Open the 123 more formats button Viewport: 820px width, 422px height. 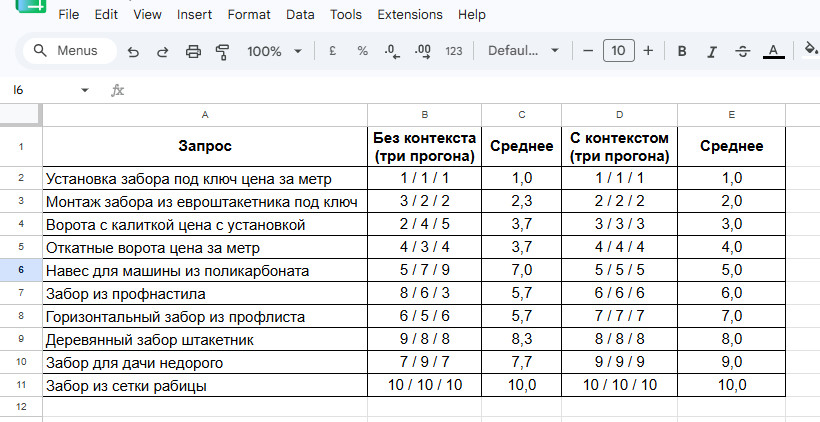[x=454, y=51]
